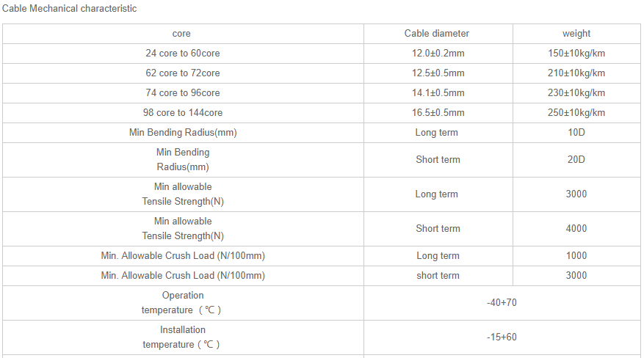Select the -15+60 installation temperature cell
The image size is (644, 358).
point(502,337)
